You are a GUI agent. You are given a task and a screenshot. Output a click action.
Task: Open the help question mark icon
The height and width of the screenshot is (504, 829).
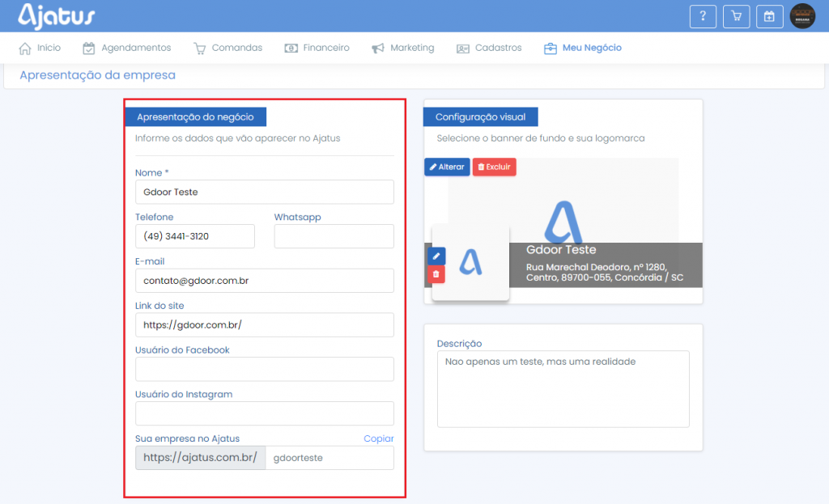[703, 16]
